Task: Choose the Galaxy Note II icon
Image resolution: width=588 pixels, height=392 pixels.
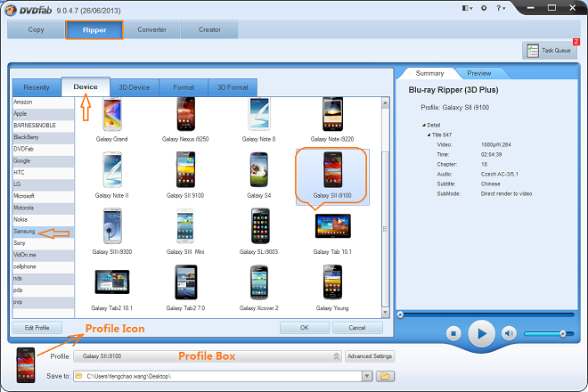Action: pyautogui.click(x=111, y=169)
